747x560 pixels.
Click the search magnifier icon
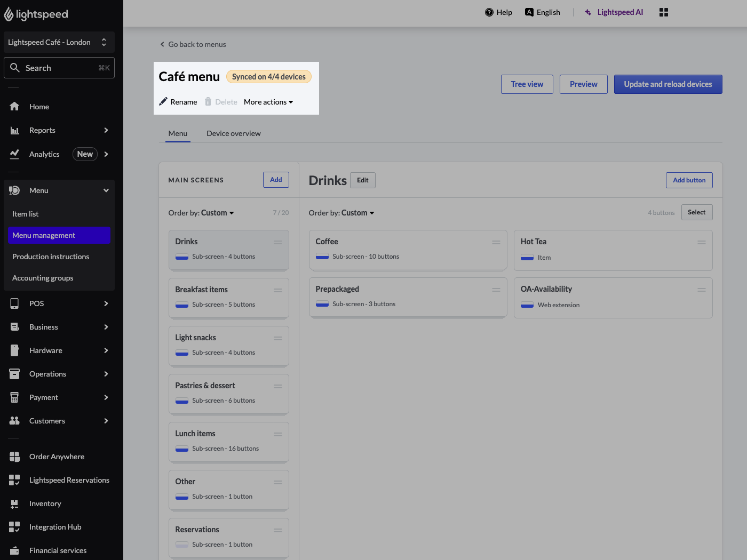pos(15,68)
